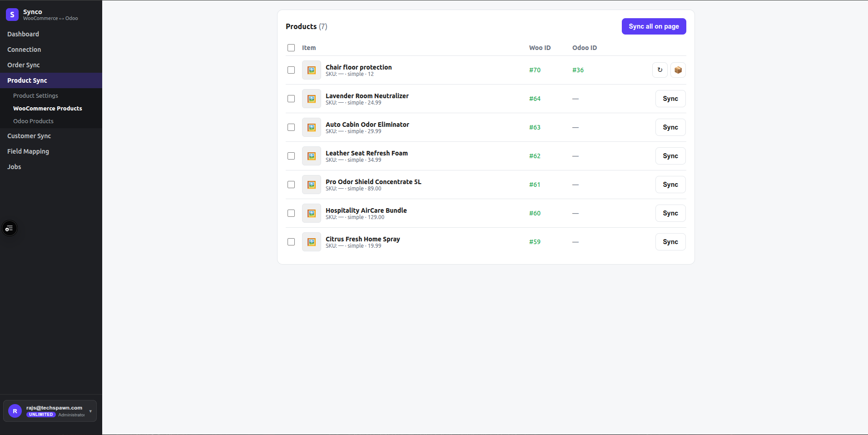Sync the Hospitality AirCare Bundle product
Viewport: 868px width, 435px height.
670,213
